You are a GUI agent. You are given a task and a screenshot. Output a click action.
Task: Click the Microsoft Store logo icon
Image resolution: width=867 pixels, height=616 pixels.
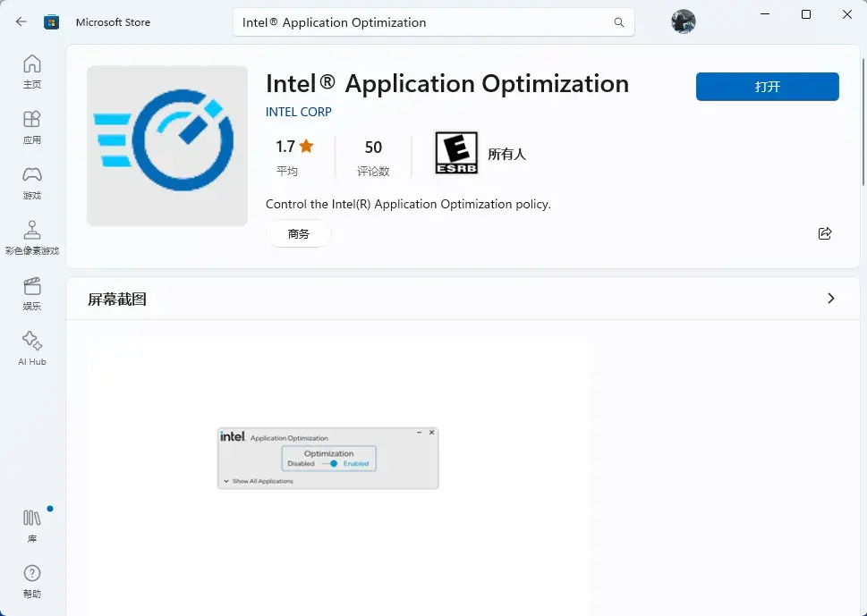52,22
